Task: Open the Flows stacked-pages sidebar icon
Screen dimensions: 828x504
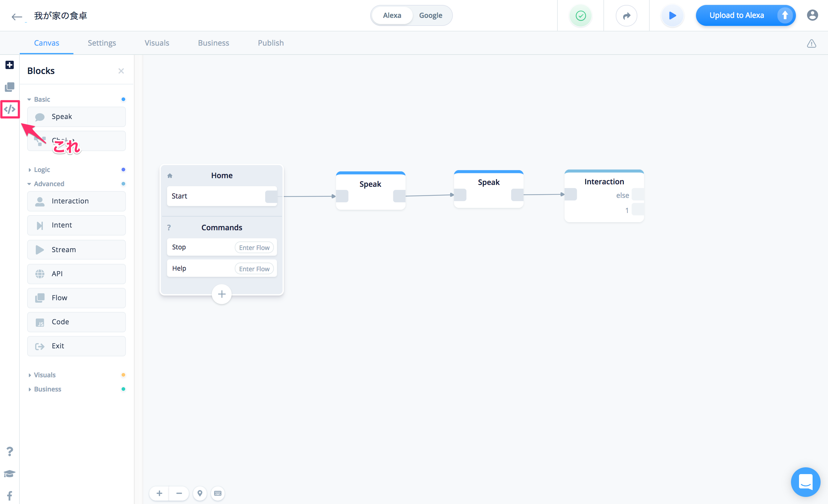Action: (x=10, y=87)
